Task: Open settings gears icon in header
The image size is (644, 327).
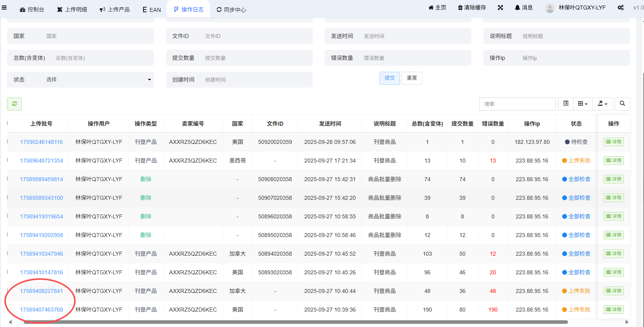Action: coord(620,8)
